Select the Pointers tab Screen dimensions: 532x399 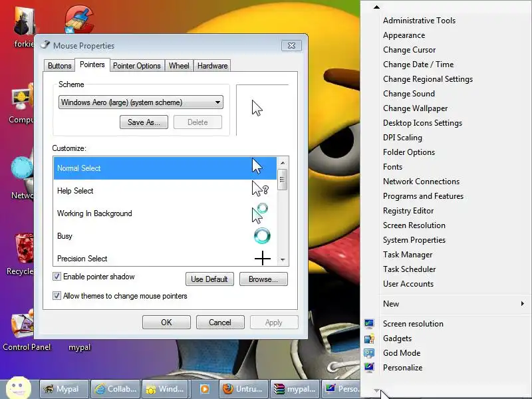point(92,65)
